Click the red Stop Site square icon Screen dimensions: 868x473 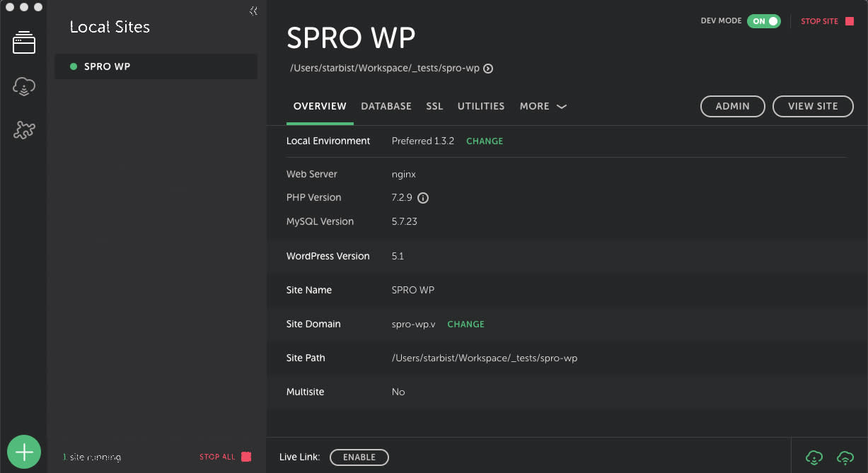point(850,21)
